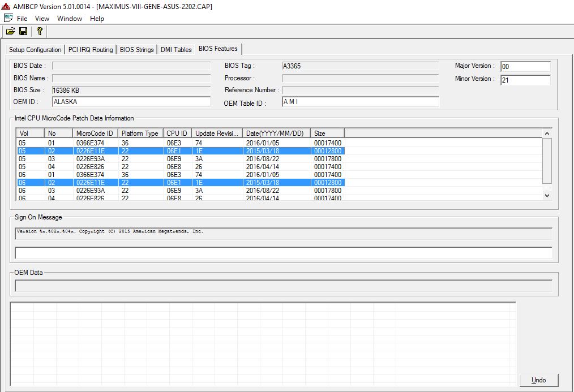Click the BIOS Date empty field
Screen dimensions: 574x392
coord(131,66)
